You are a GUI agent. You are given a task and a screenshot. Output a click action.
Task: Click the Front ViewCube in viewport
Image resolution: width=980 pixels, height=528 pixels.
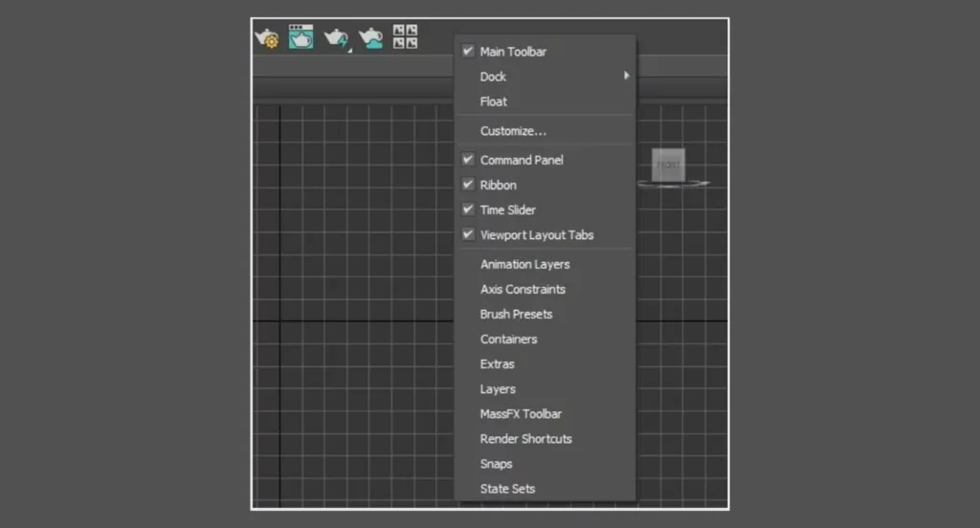[x=668, y=165]
